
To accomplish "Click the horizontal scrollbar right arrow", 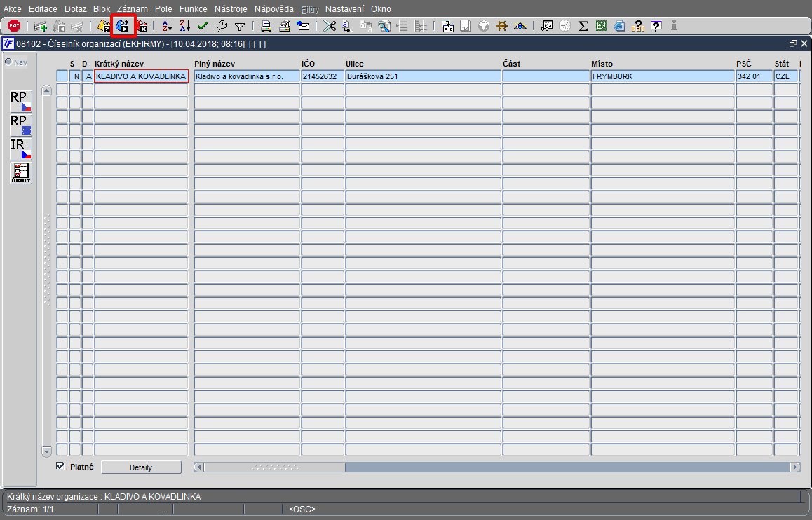I will [x=795, y=467].
